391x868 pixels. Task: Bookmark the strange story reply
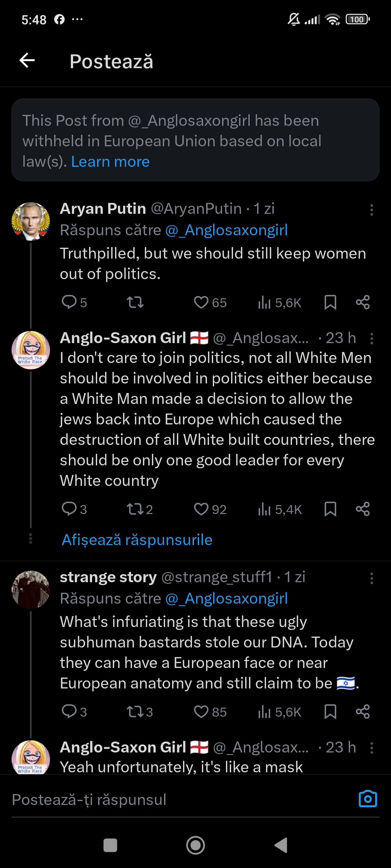330,712
